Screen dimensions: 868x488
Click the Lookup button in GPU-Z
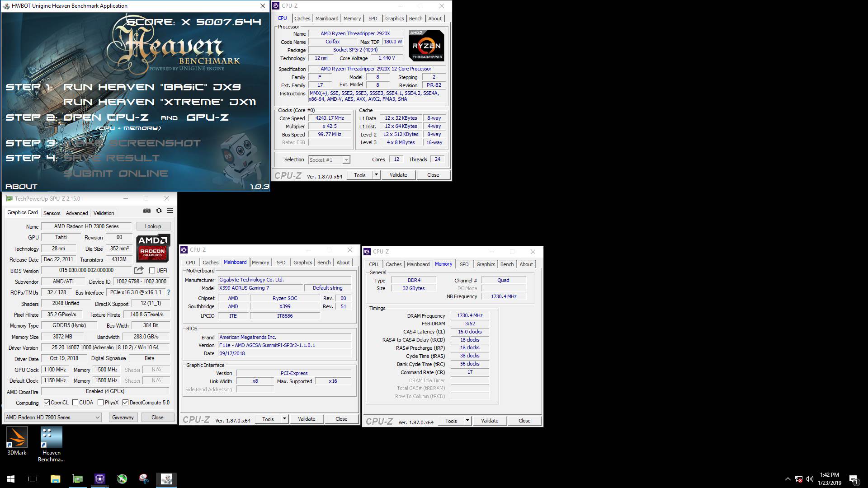(153, 226)
